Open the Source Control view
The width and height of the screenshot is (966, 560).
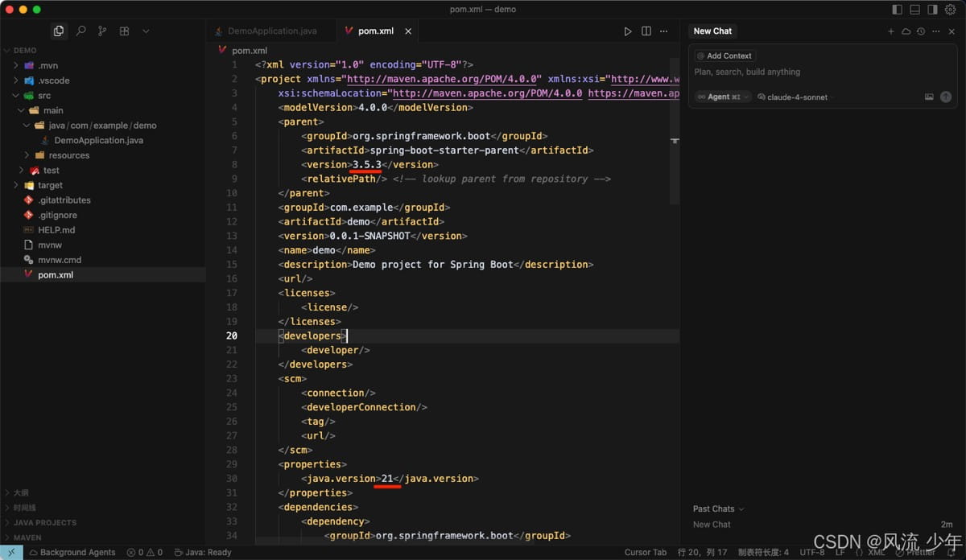point(102,31)
